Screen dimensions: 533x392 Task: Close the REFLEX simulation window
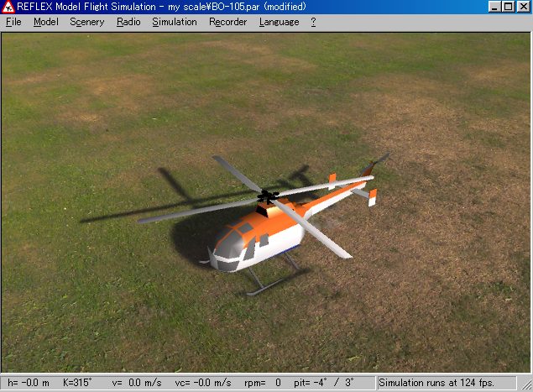click(x=524, y=7)
